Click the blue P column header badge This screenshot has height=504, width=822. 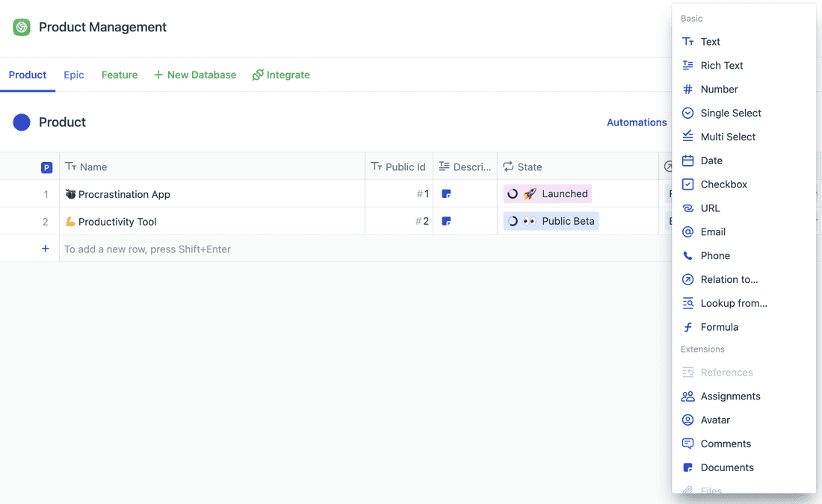(x=46, y=167)
